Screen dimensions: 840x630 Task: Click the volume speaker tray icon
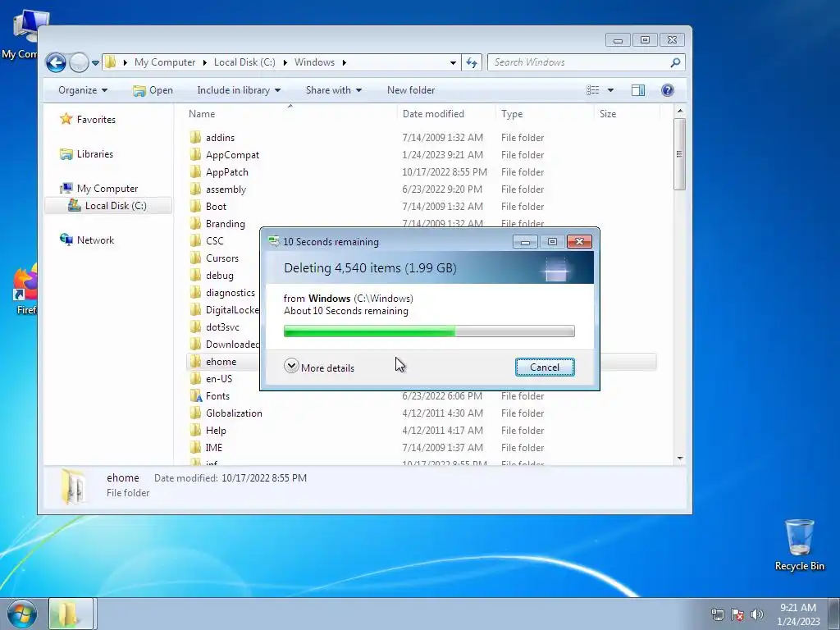756,614
